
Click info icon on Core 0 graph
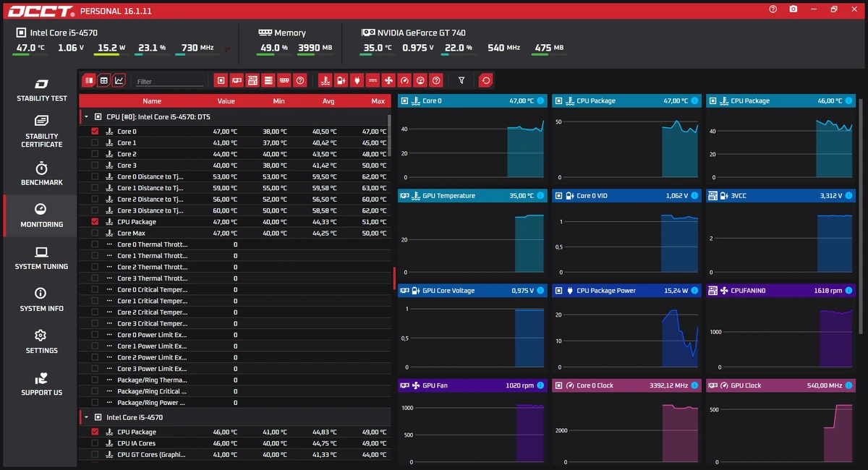tap(540, 101)
